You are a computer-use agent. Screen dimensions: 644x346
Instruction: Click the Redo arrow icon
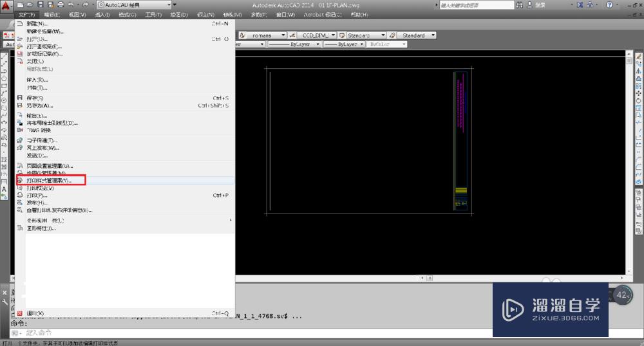(86, 5)
